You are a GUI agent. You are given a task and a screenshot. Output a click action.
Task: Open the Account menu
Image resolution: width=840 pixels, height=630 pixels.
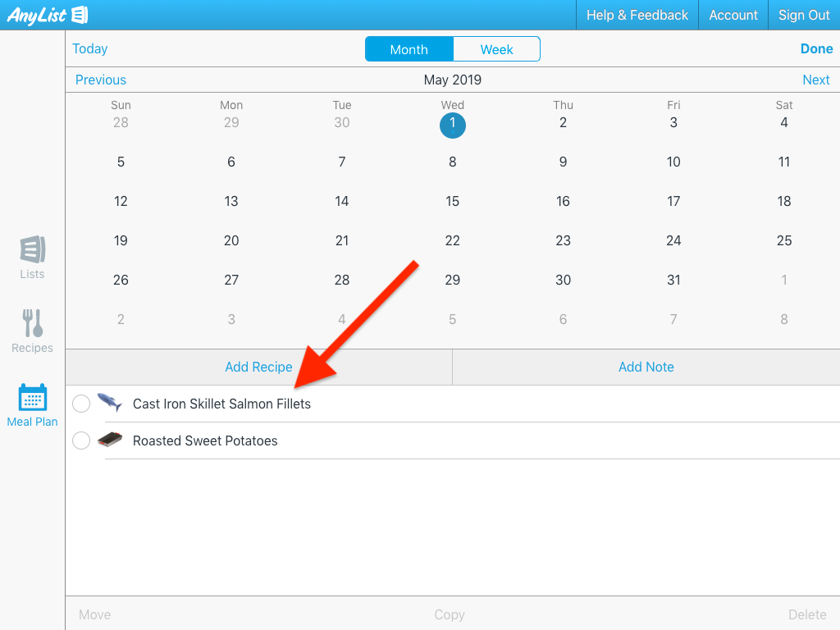733,15
